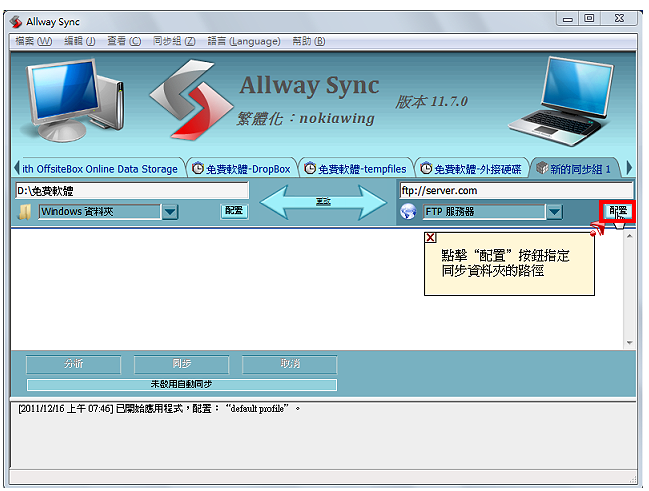Click the sync direction 更改 arrow
Image resolution: width=649 pixels, height=491 pixels.
(x=323, y=202)
